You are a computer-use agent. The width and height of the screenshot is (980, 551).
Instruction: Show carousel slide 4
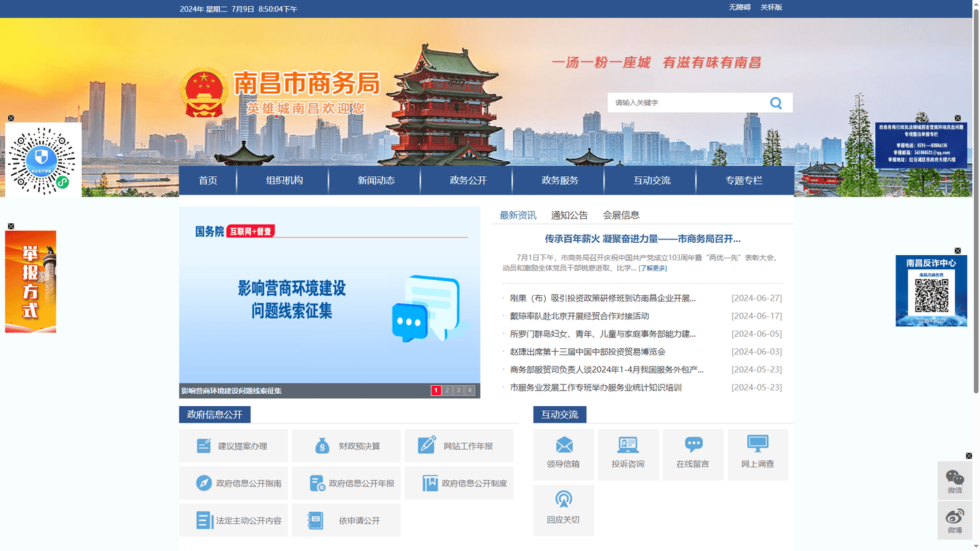click(470, 390)
